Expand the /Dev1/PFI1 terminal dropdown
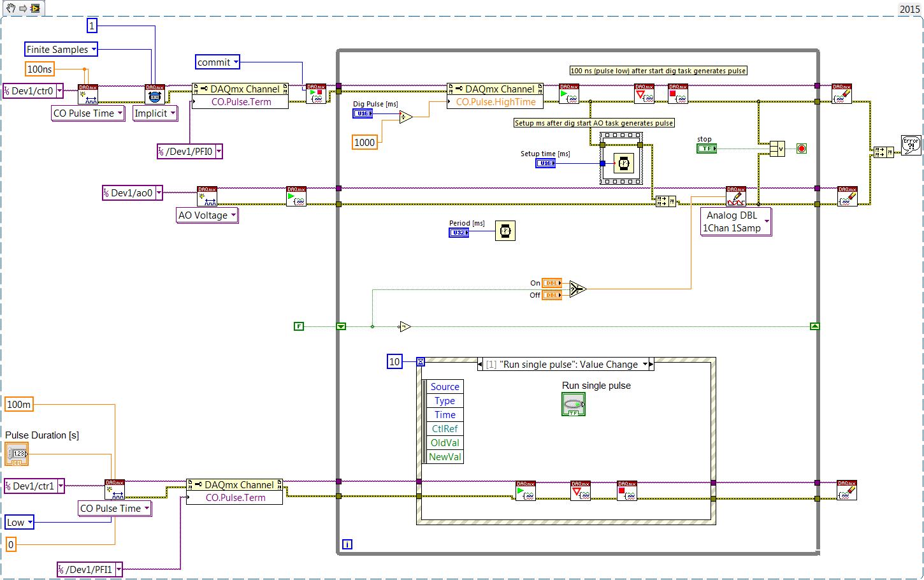The height and width of the screenshot is (580, 924). pos(119,569)
